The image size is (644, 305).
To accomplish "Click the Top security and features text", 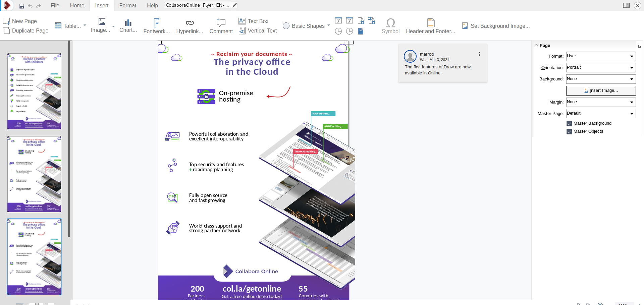I will pos(216,167).
